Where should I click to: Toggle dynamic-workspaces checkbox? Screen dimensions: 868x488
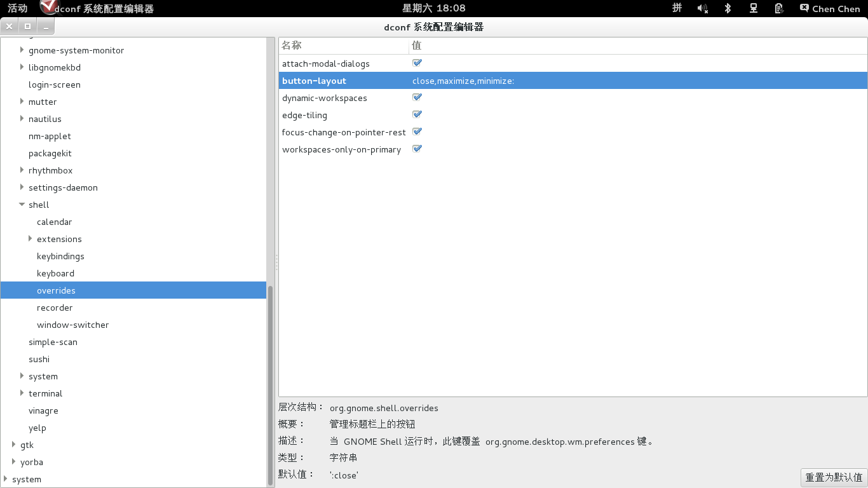click(417, 97)
